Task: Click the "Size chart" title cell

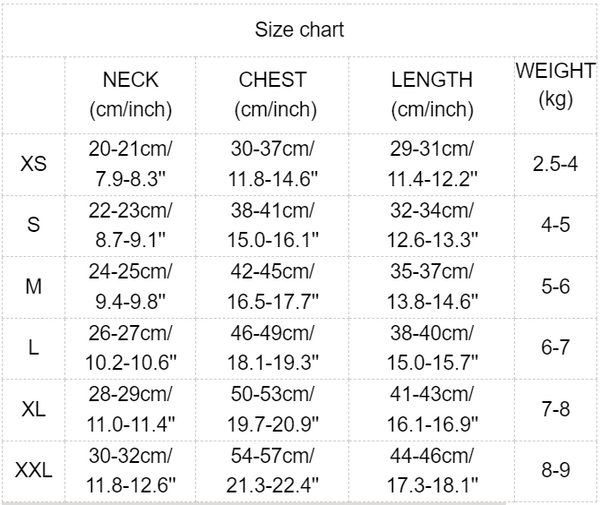Action: (300, 30)
